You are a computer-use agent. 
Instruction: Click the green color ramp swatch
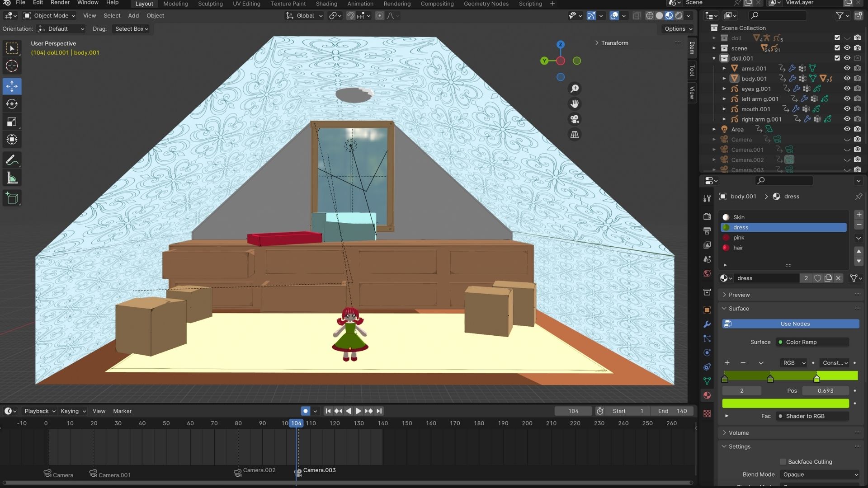(x=785, y=403)
